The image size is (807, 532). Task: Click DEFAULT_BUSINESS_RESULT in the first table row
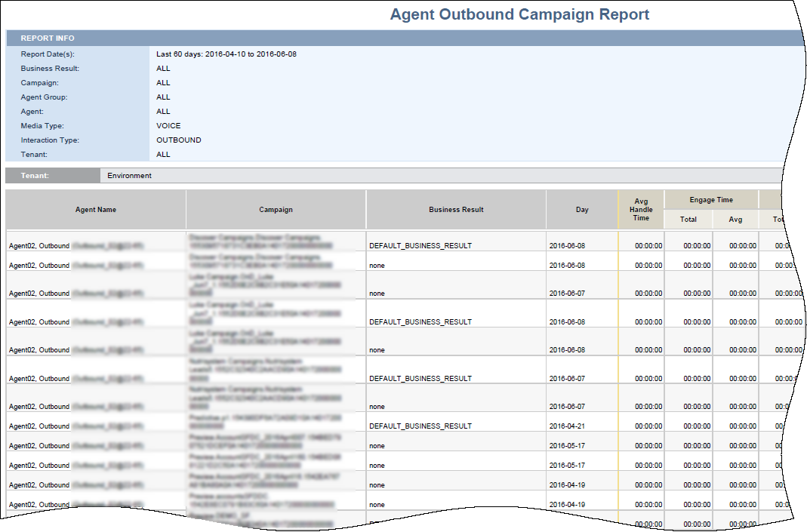click(420, 246)
